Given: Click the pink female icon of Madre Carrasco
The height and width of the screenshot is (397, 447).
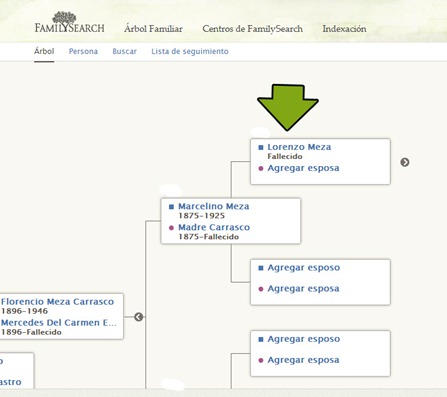Looking at the screenshot, I should 171,228.
